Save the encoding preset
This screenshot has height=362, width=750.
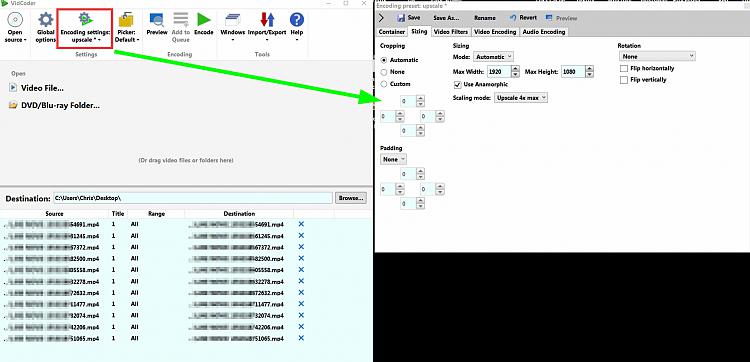coord(408,18)
